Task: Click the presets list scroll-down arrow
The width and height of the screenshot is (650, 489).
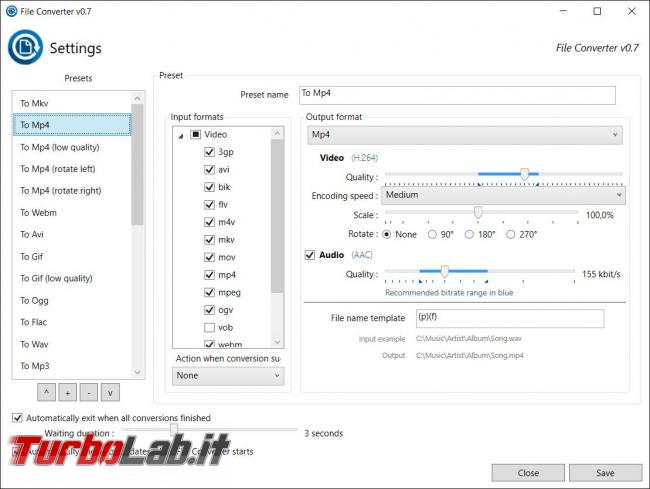Action: point(138,372)
